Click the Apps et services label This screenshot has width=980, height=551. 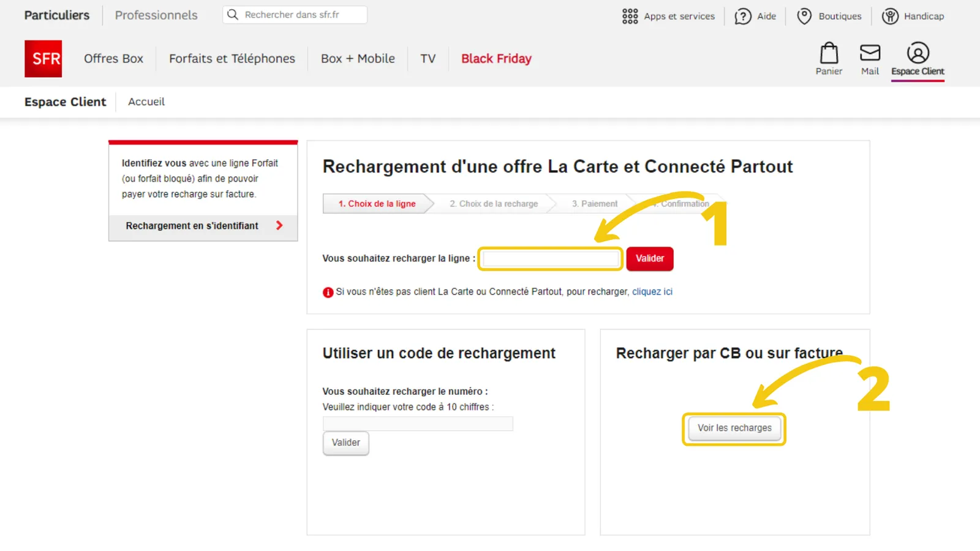(679, 17)
